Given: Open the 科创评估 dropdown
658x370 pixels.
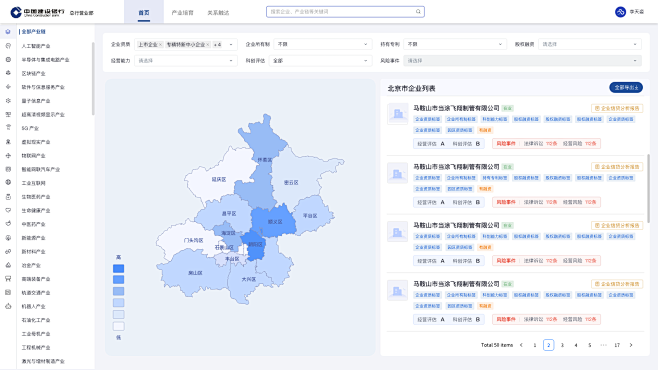Looking at the screenshot, I should [x=321, y=60].
